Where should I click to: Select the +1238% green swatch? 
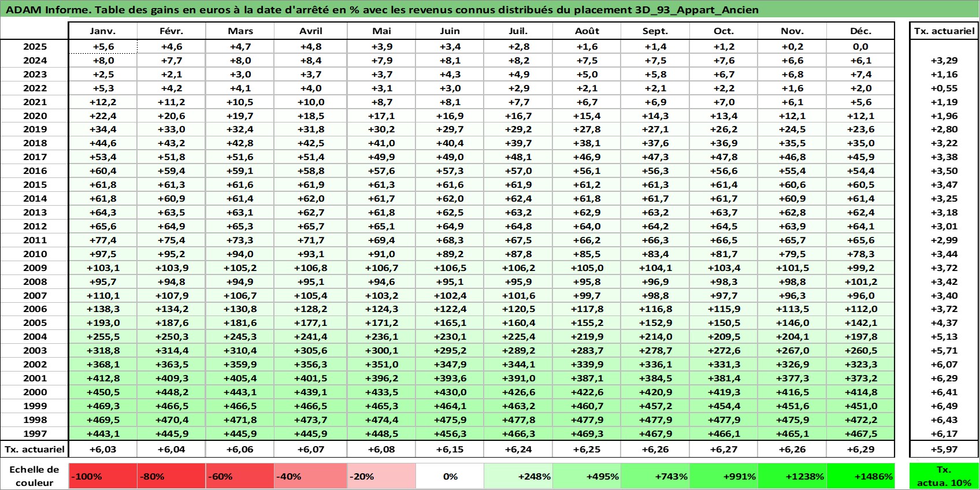pyautogui.click(x=792, y=476)
